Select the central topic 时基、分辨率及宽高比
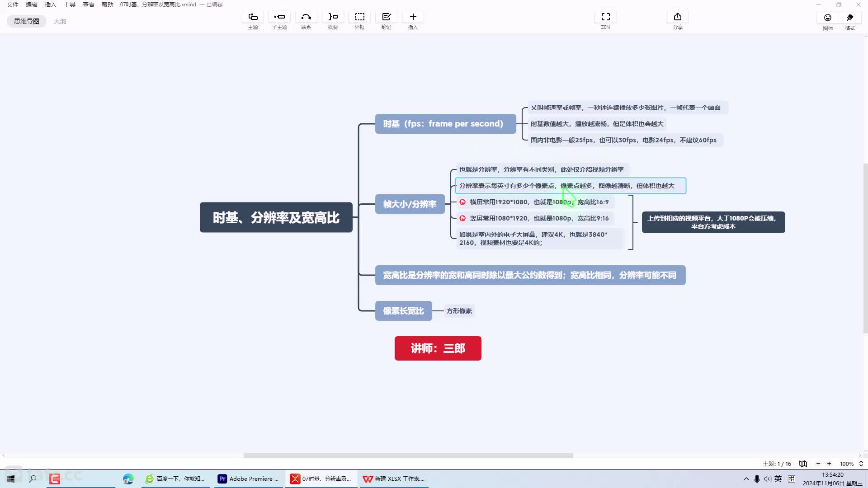The image size is (868, 488). (x=276, y=217)
